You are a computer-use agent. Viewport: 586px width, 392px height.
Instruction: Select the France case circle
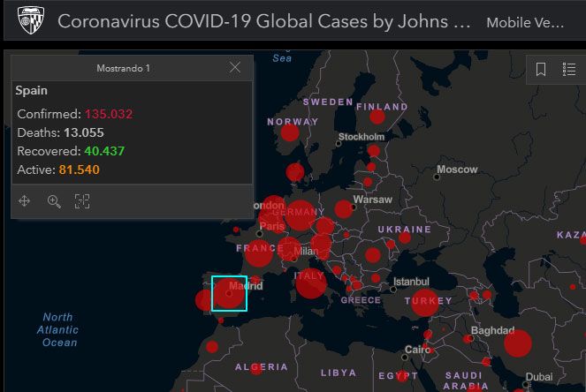[x=258, y=253]
